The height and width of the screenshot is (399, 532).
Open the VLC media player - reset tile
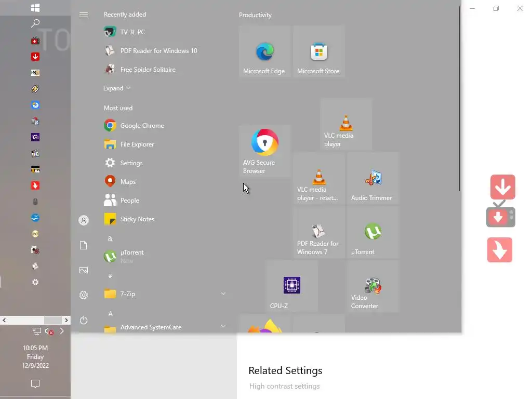318,178
